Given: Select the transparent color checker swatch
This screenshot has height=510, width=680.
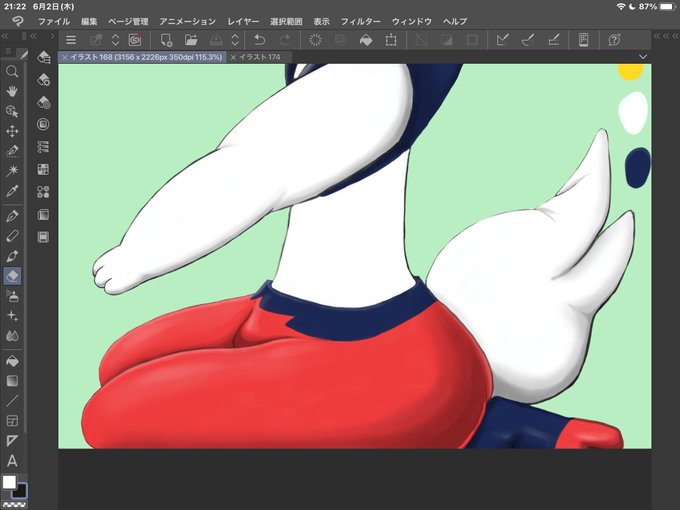Looking at the screenshot, I should coord(13,505).
